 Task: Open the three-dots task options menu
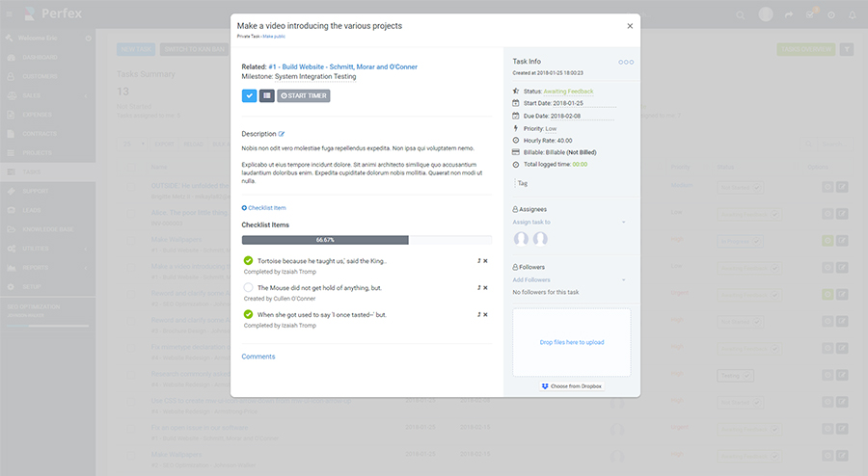(626, 62)
